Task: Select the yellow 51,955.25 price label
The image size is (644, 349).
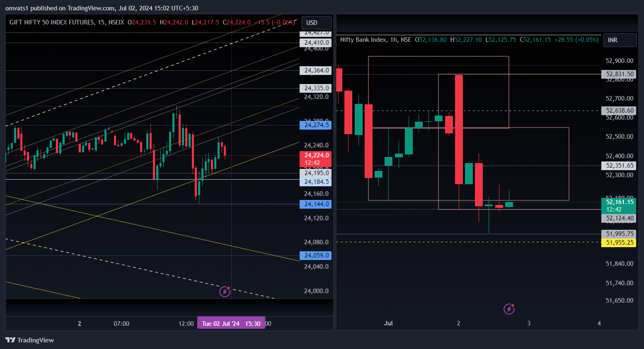Action: coord(619,243)
